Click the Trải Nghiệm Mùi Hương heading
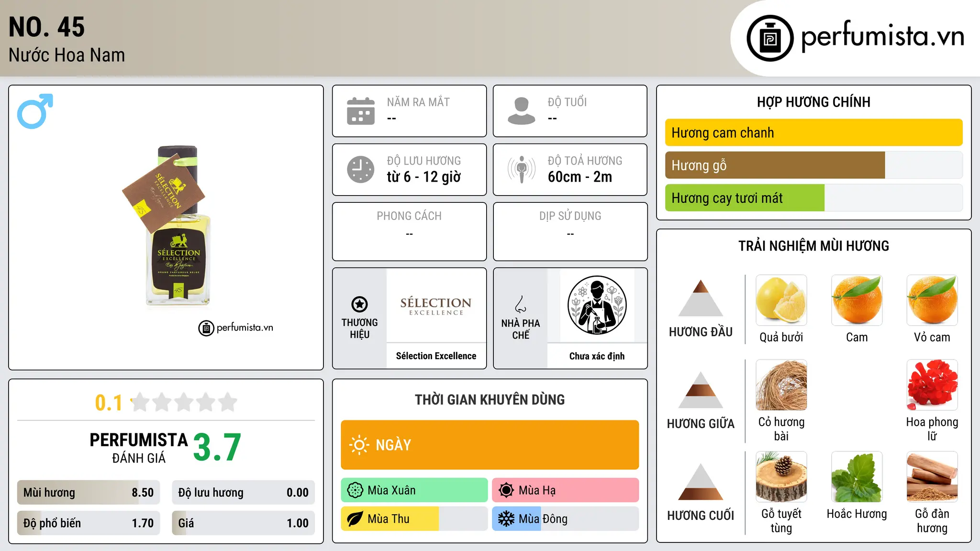 pyautogui.click(x=813, y=246)
